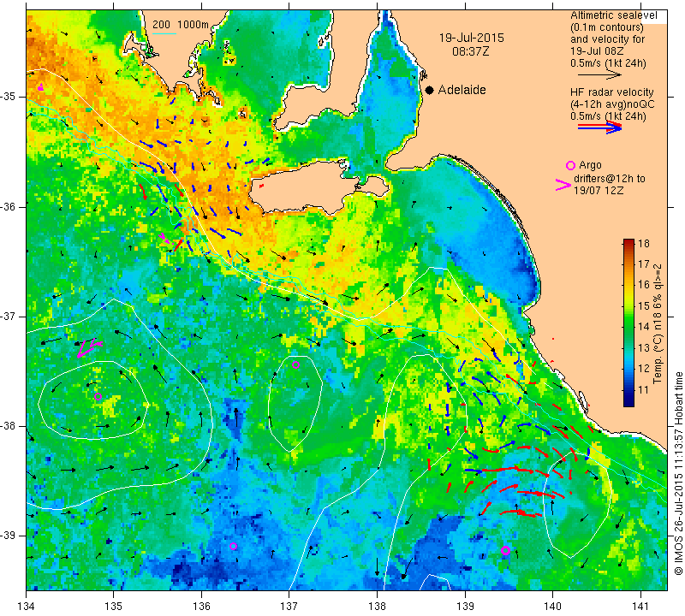This screenshot has height=616, width=685.
Task: Click the latitude axis label -36
Action: pyautogui.click(x=8, y=206)
